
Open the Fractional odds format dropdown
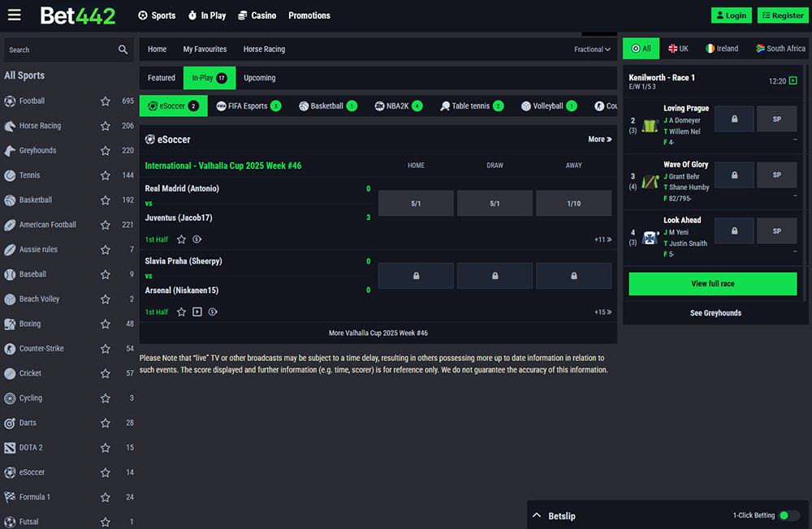pos(592,49)
